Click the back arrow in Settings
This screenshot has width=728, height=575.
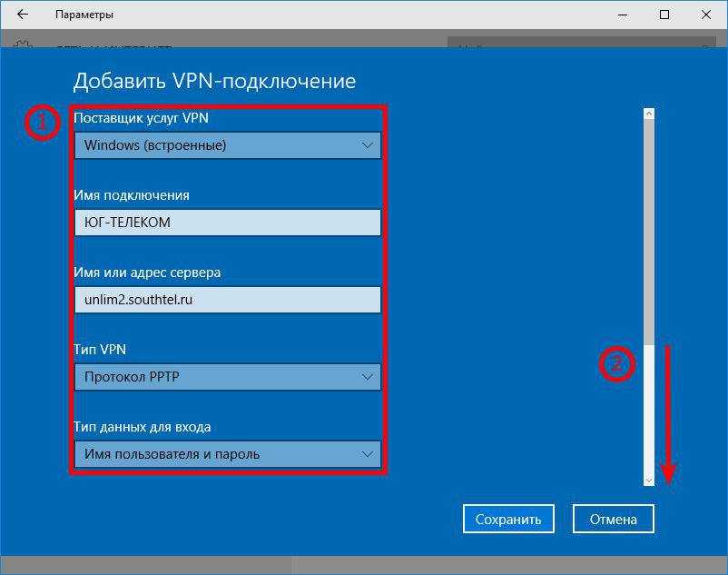(x=22, y=15)
